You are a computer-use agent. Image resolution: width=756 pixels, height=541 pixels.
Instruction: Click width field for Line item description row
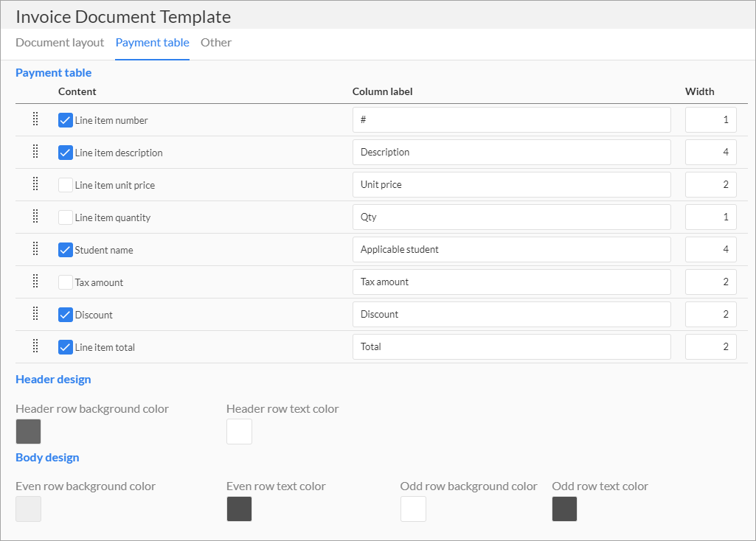pos(711,153)
